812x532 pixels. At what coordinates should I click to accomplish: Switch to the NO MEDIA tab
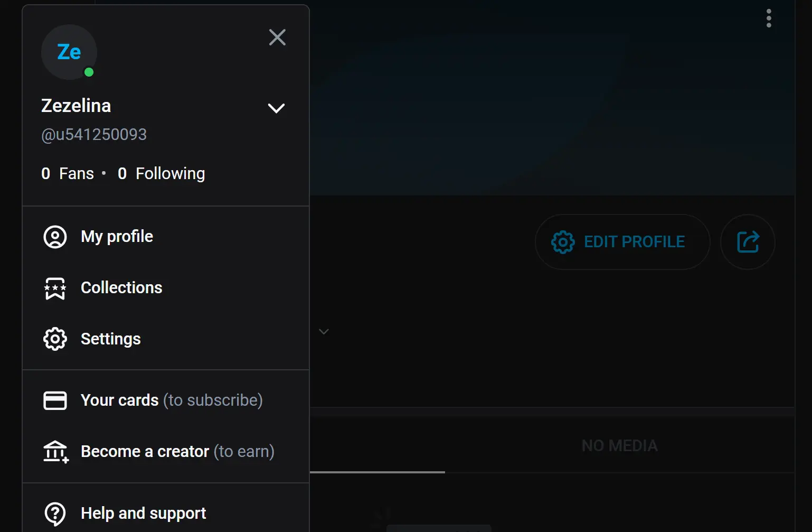(x=619, y=446)
